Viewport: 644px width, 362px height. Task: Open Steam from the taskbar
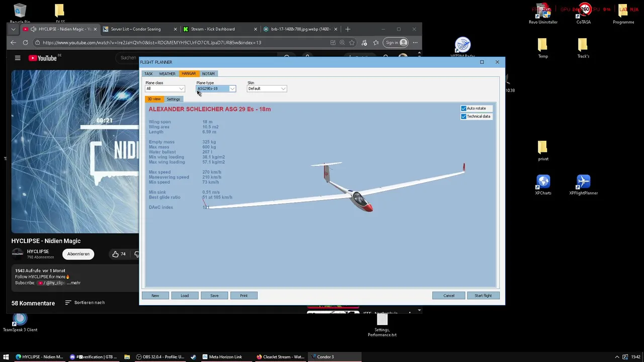click(x=193, y=357)
